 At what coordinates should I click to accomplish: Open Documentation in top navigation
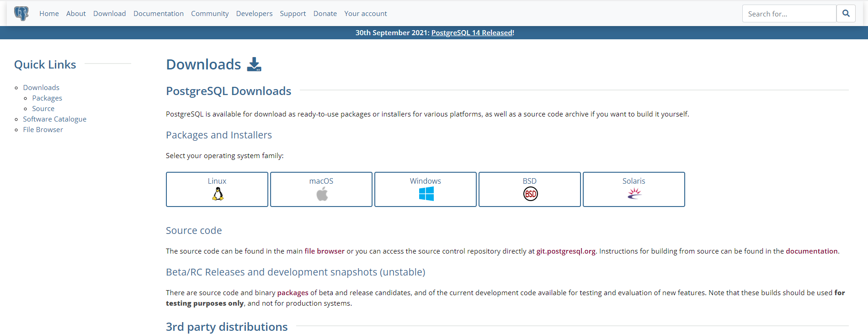[x=159, y=14]
